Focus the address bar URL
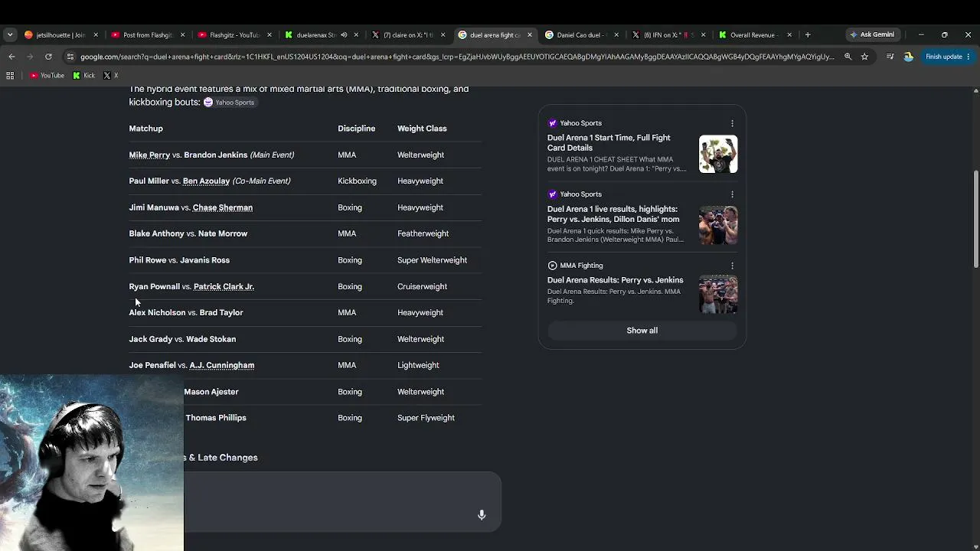 457,57
